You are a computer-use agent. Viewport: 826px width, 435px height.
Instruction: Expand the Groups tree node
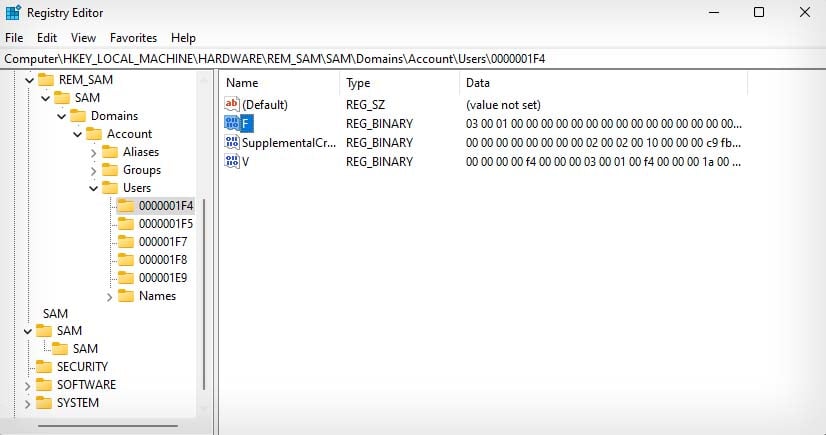point(93,171)
